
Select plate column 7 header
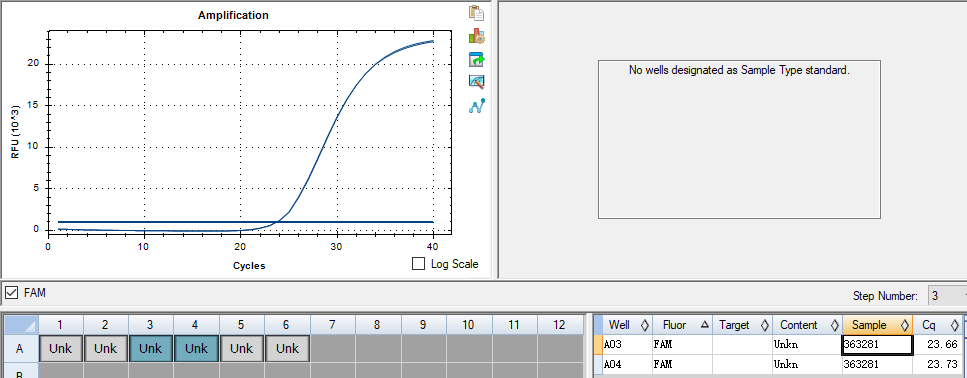pyautogui.click(x=332, y=324)
